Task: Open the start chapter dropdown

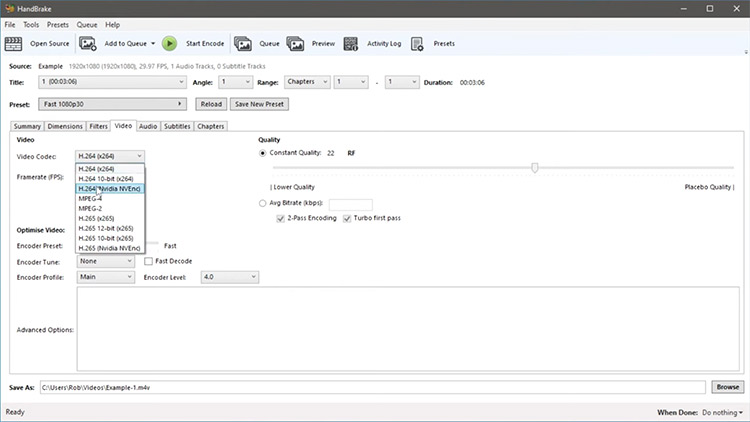Action: click(351, 82)
